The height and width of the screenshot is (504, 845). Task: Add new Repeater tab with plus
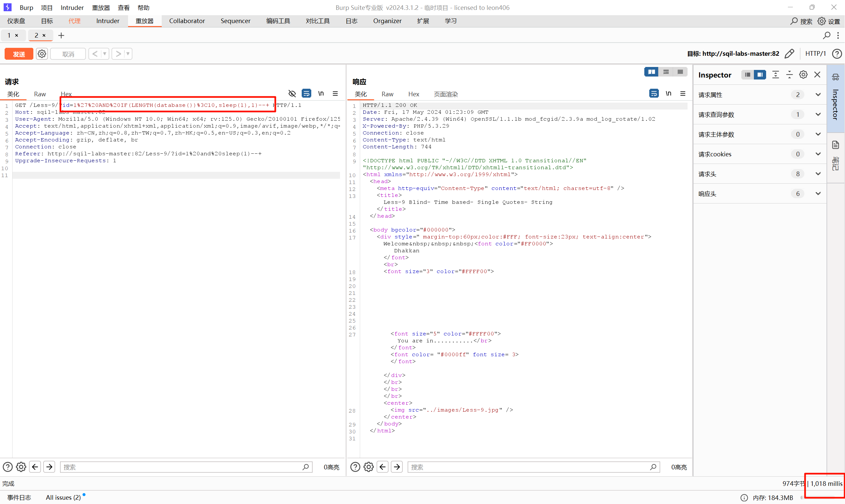(61, 35)
